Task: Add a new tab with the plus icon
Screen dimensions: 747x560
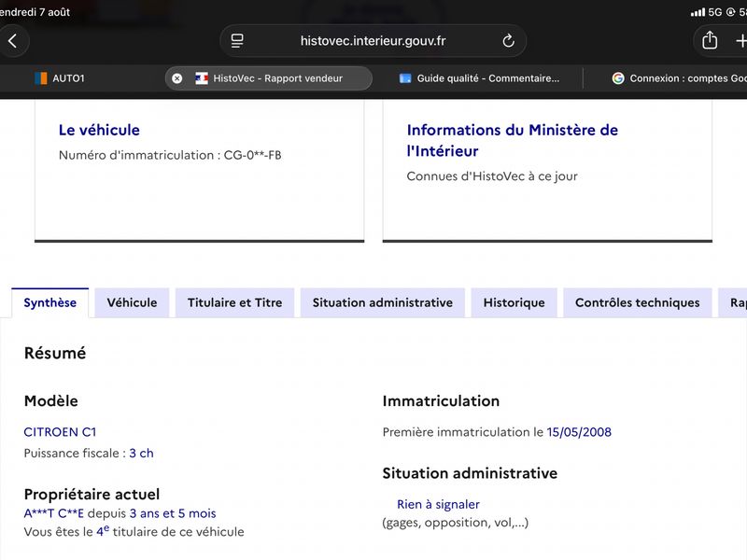Action: pyautogui.click(x=740, y=41)
